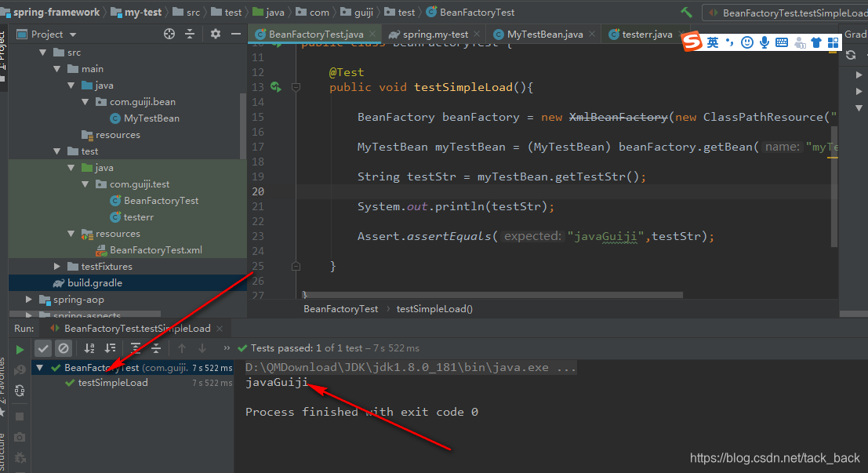
Task: Click fold marker at line 13
Action: (296, 87)
